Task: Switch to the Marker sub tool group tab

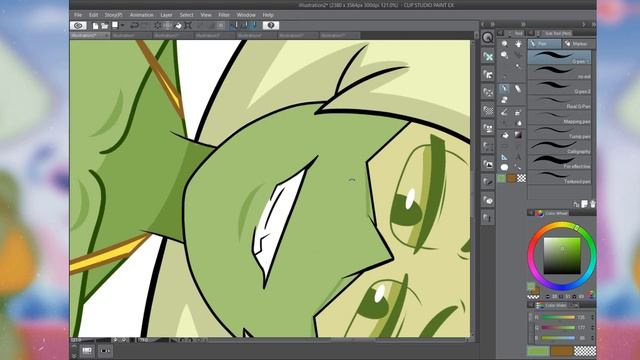Action: pyautogui.click(x=578, y=44)
